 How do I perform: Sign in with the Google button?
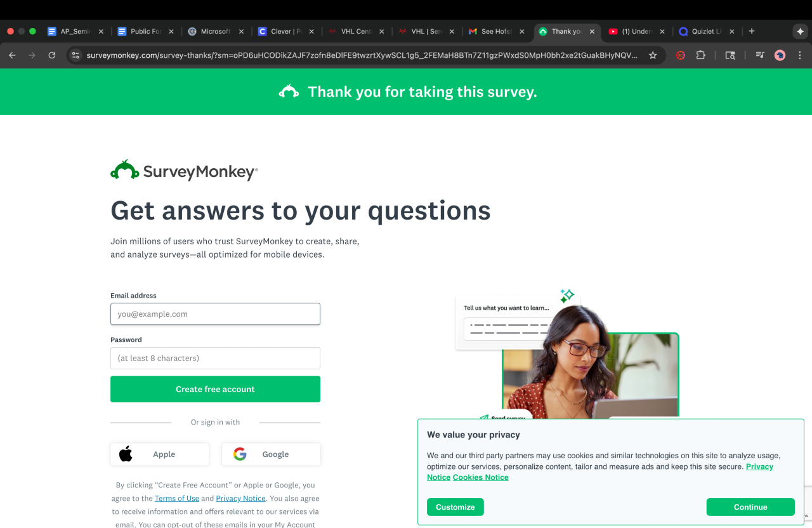pyautogui.click(x=271, y=454)
